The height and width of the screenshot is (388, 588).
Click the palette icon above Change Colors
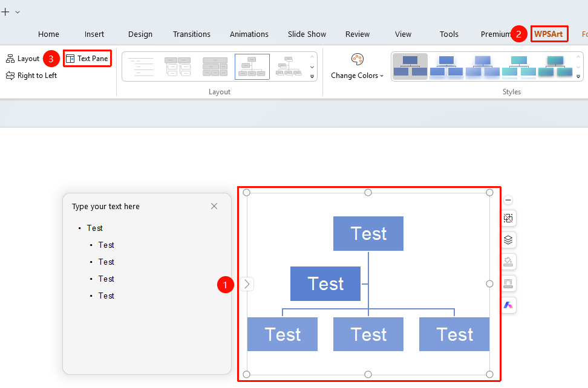pyautogui.click(x=358, y=59)
